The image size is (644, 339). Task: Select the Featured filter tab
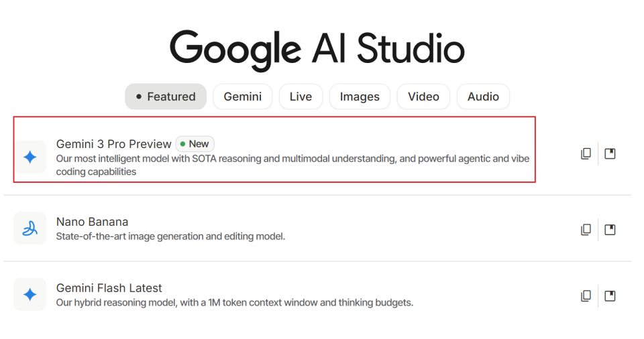[x=165, y=96]
